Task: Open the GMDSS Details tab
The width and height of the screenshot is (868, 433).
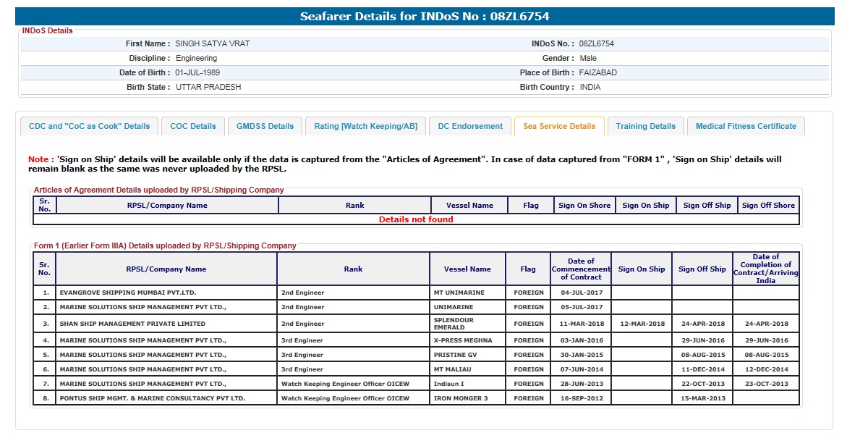Action: tap(265, 126)
